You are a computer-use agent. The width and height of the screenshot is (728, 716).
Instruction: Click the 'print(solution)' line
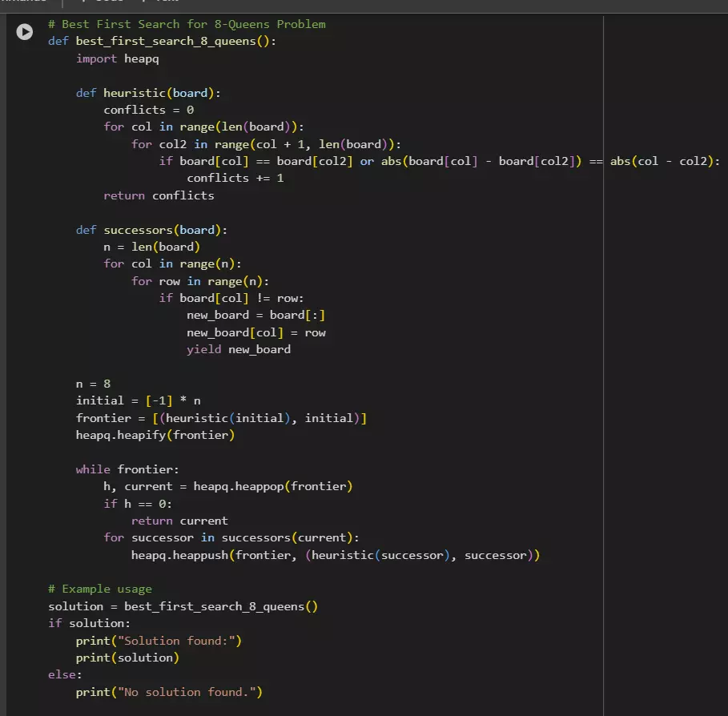point(127,658)
